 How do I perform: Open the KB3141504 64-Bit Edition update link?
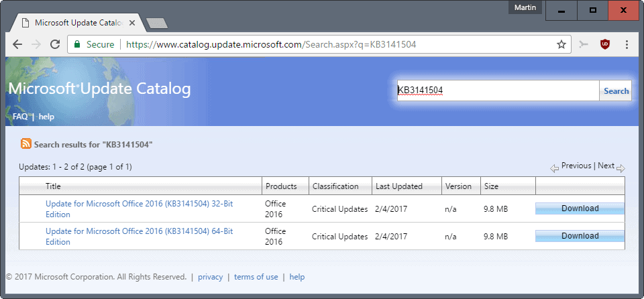click(140, 237)
